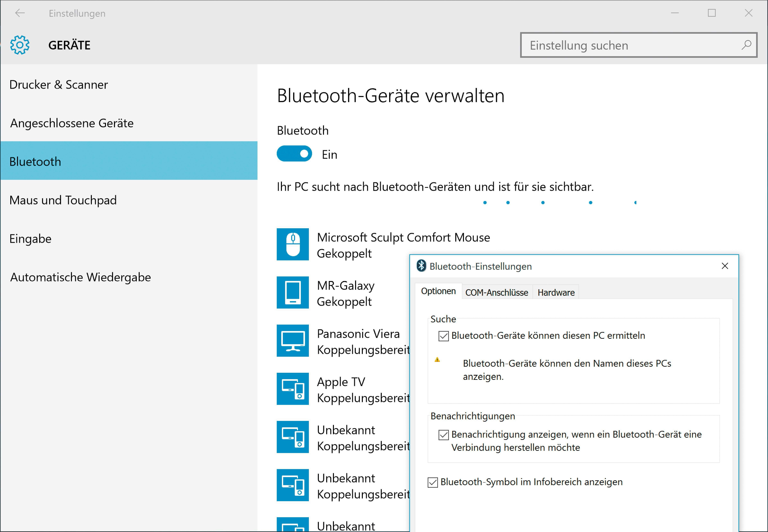Open Drucker & Scanner settings
768x532 pixels.
coord(59,84)
